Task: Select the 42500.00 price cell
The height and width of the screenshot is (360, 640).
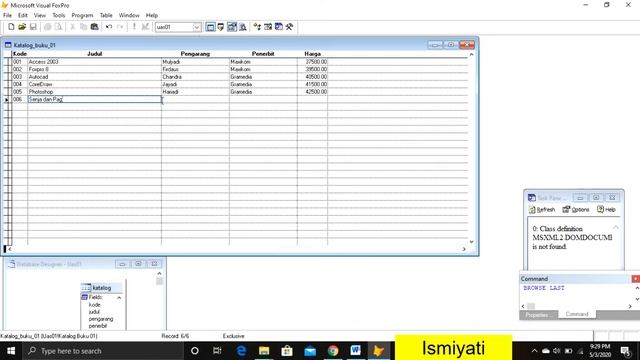Action: (x=312, y=92)
